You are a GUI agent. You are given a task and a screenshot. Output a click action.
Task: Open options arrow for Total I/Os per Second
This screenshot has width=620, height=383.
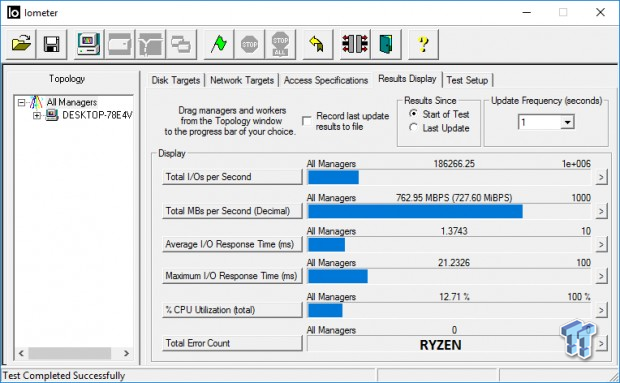(601, 177)
